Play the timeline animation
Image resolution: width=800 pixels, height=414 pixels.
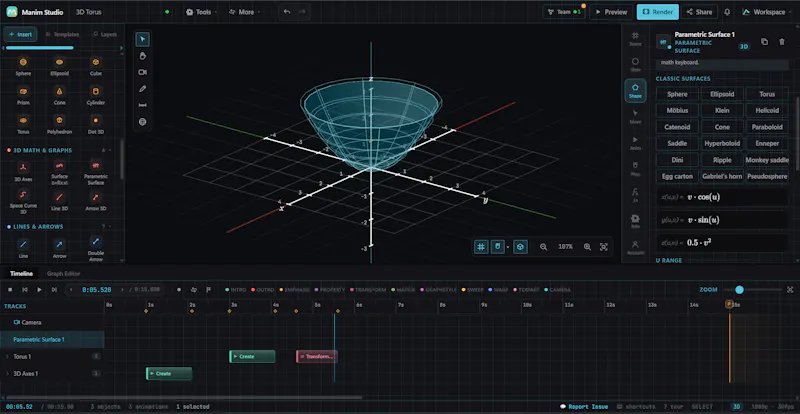tap(39, 289)
